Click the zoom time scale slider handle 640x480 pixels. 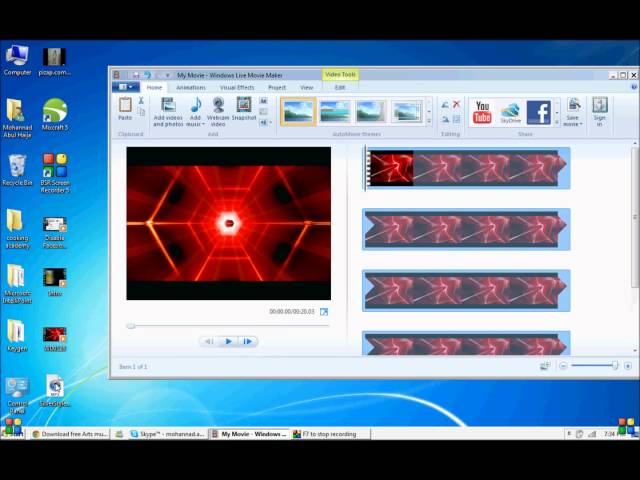coord(615,365)
